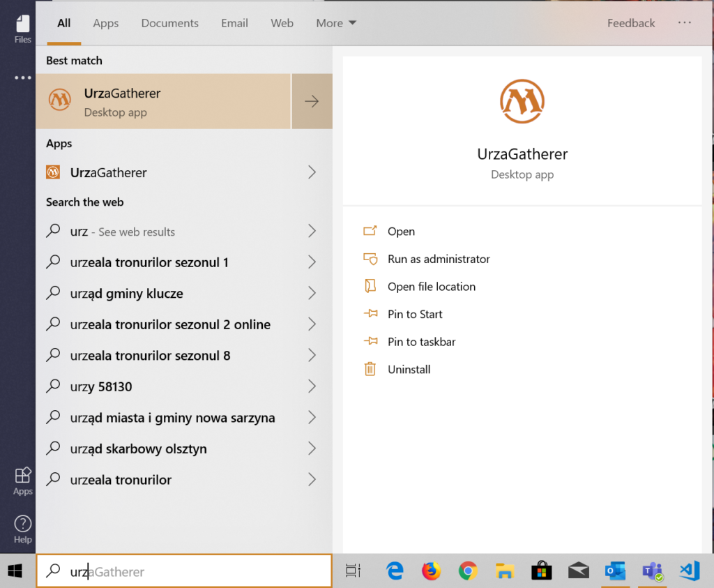Open File Explorer from taskbar
The image size is (714, 588).
click(505, 571)
